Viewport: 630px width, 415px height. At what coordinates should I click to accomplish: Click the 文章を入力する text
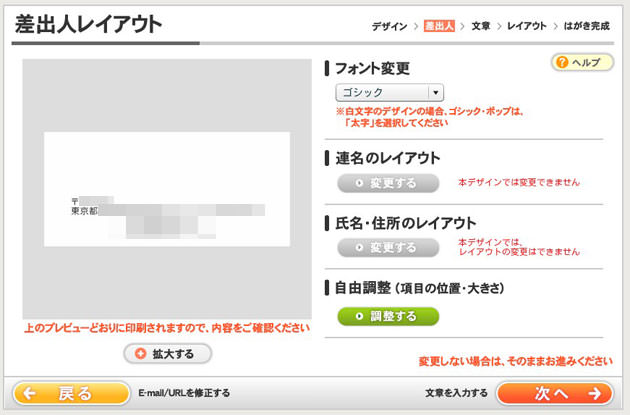456,393
